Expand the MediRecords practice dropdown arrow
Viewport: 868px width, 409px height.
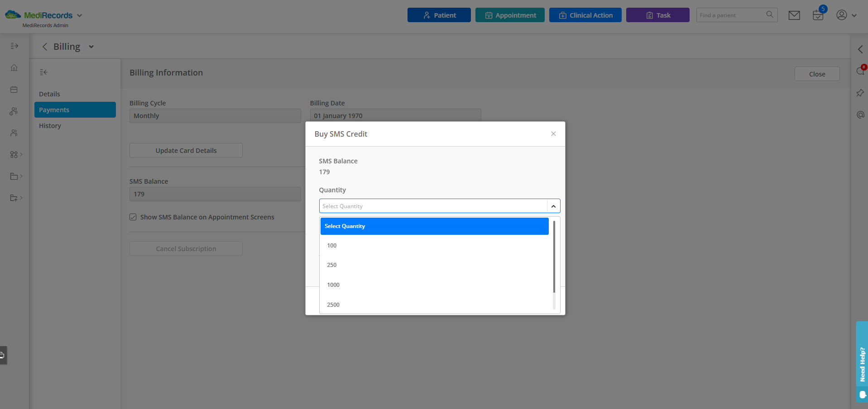pyautogui.click(x=80, y=15)
